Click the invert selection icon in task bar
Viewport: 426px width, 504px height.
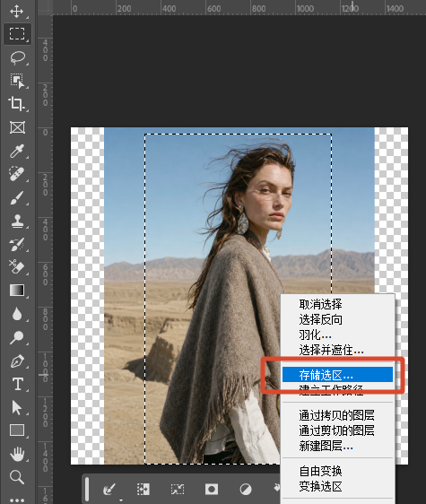coord(143,490)
